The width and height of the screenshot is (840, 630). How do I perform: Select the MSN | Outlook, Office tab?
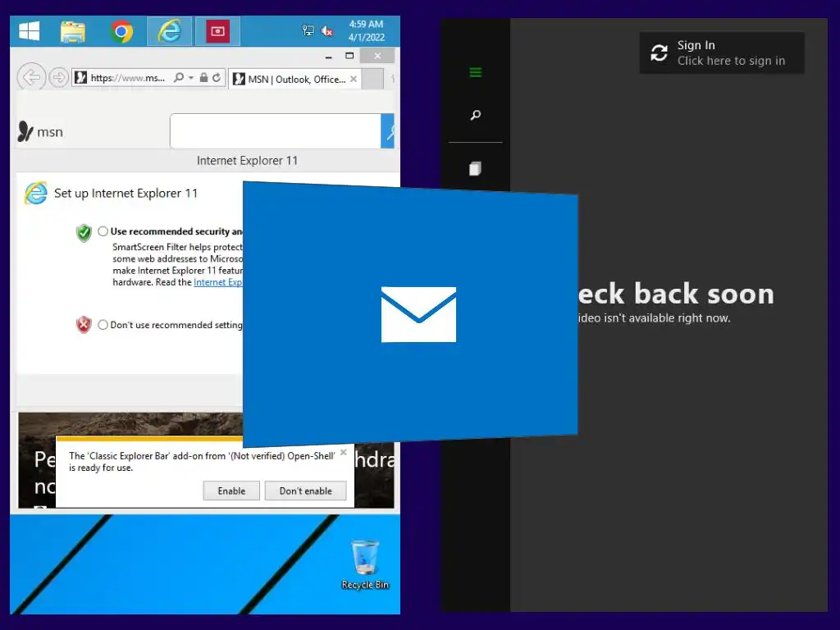[x=295, y=80]
